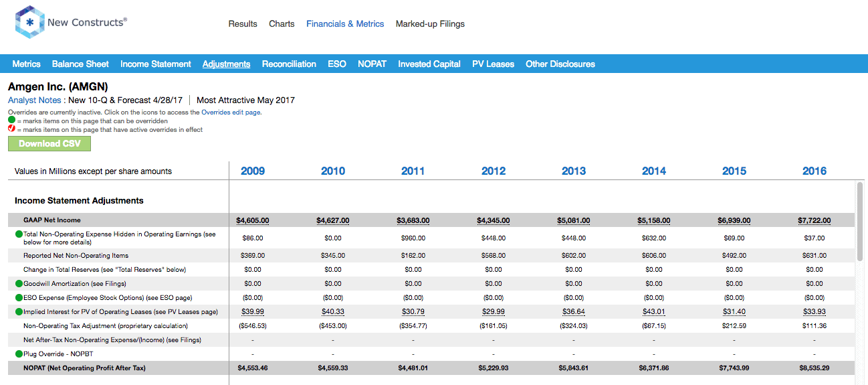Switch to the Metrics tab
This screenshot has width=868, height=385.
point(27,64)
